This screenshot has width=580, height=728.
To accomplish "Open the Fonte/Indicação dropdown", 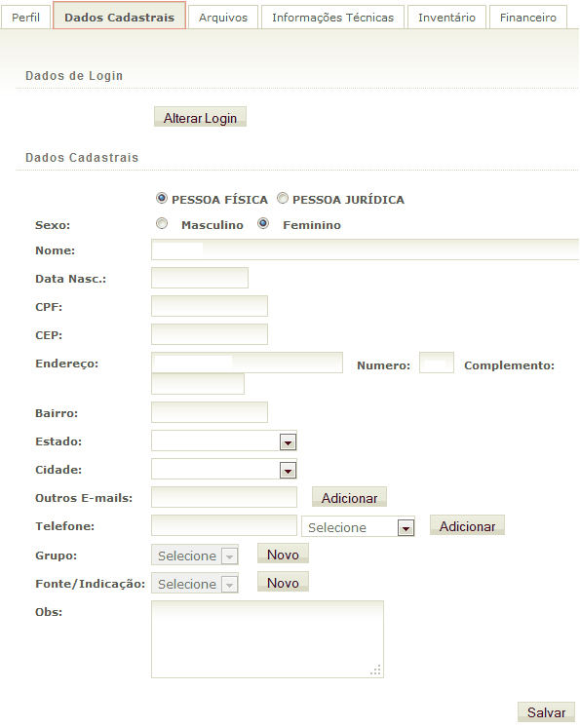I will tap(195, 584).
